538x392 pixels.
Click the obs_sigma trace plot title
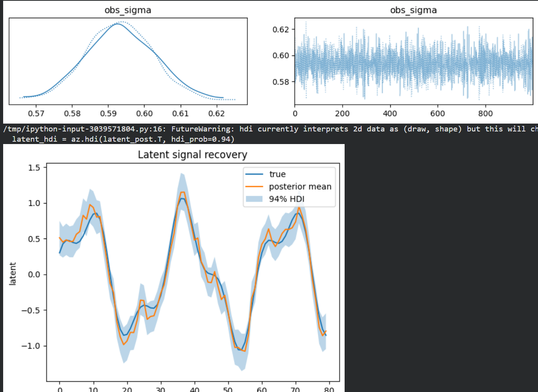pos(413,10)
